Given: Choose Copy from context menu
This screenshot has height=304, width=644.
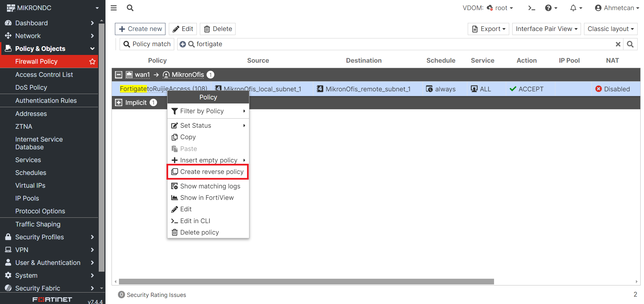Looking at the screenshot, I should [208, 137].
